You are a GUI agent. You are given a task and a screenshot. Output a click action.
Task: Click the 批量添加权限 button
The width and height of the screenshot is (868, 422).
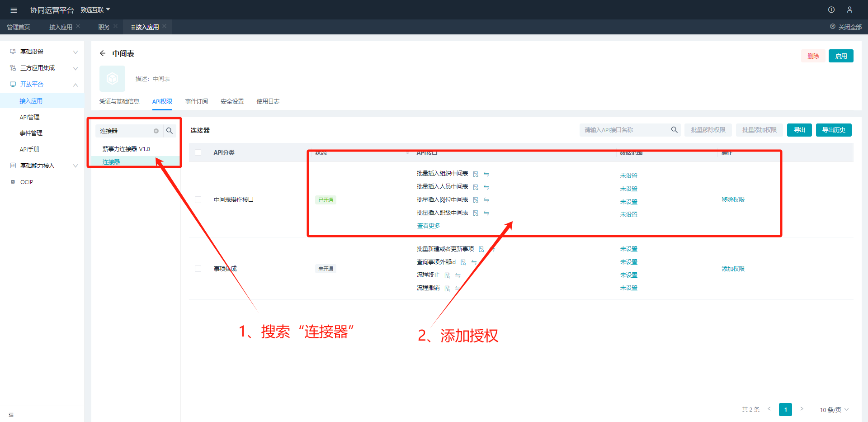[x=759, y=130]
